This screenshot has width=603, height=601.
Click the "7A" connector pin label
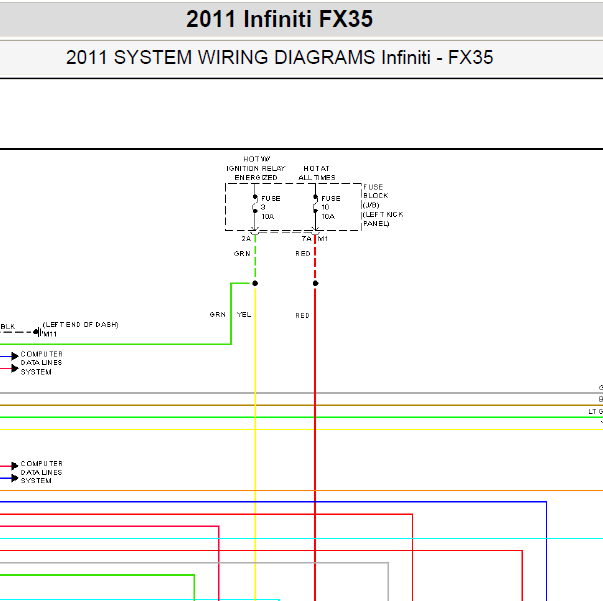[306, 239]
